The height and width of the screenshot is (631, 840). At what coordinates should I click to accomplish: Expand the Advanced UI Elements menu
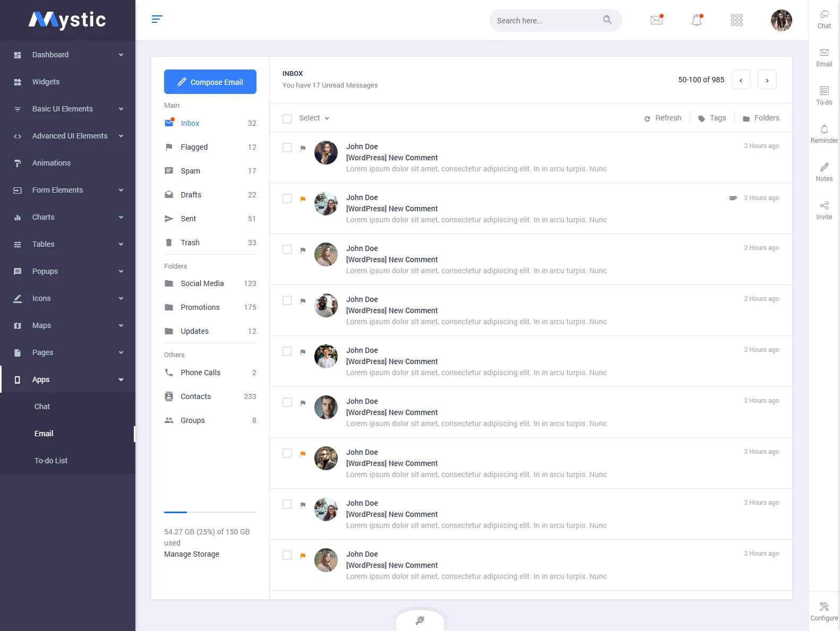coord(67,136)
